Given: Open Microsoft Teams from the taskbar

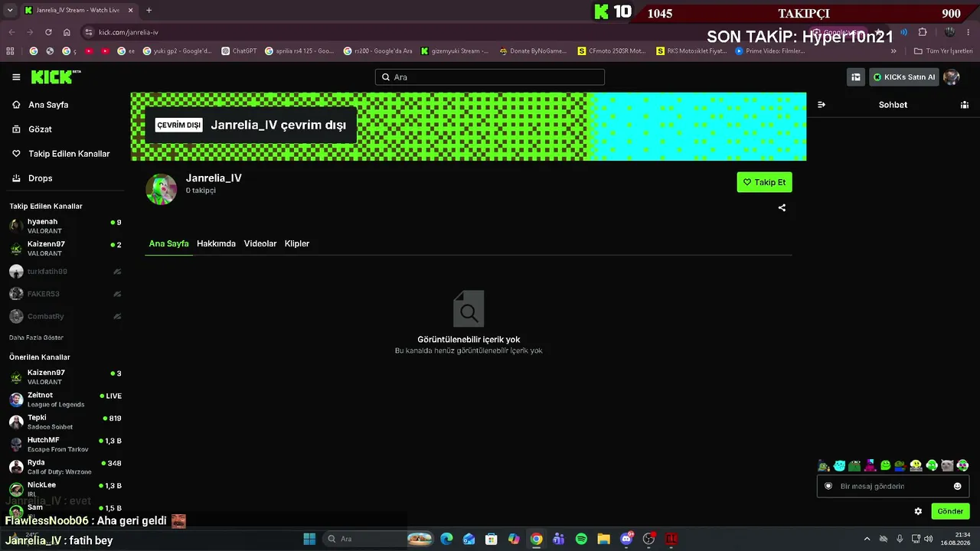Looking at the screenshot, I should 559,539.
